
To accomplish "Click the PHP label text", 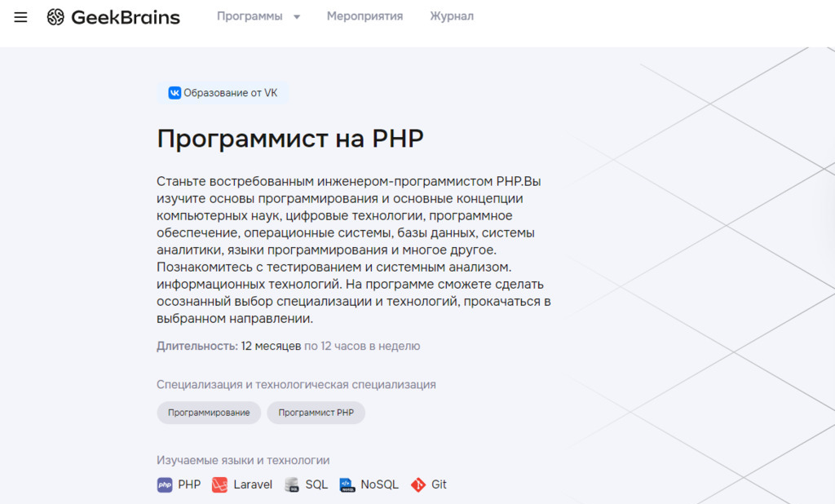I will [189, 484].
